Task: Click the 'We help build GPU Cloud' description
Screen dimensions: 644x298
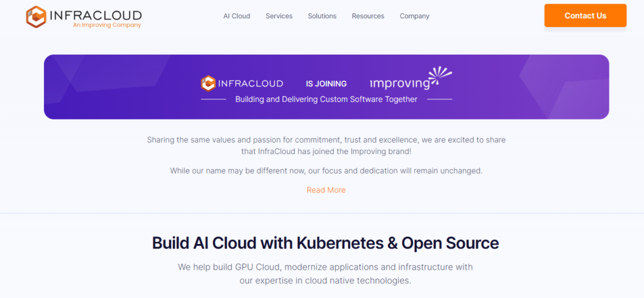Action: pyautogui.click(x=325, y=273)
